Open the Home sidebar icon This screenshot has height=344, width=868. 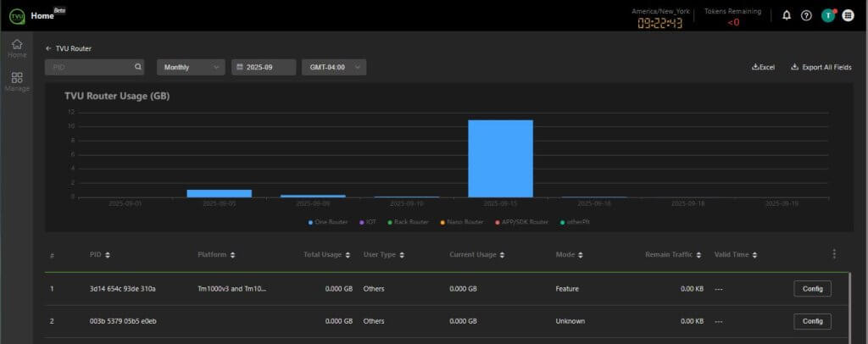pos(17,48)
